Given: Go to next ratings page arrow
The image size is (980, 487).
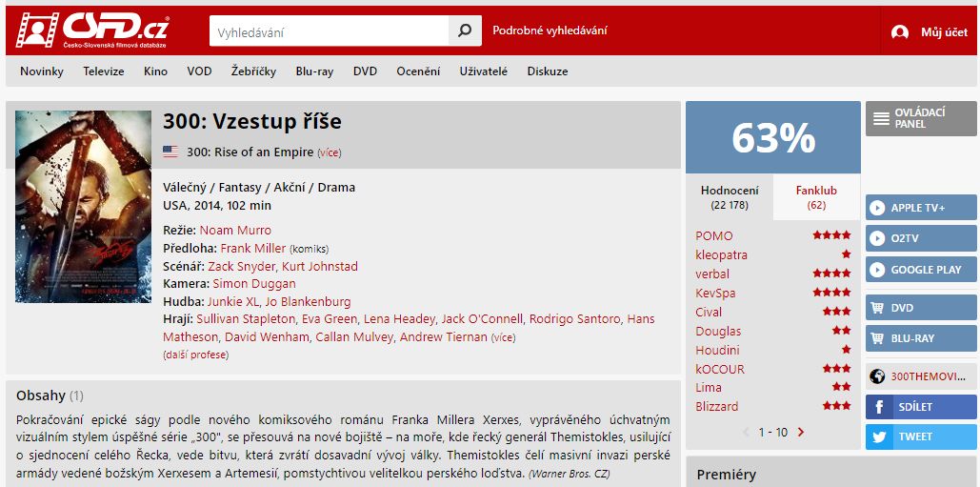Looking at the screenshot, I should click(801, 432).
